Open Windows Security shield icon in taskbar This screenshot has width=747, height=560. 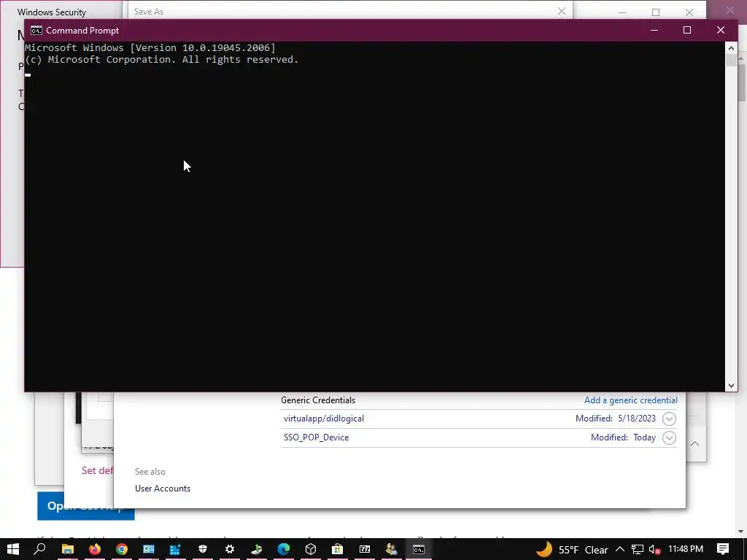[x=203, y=549]
